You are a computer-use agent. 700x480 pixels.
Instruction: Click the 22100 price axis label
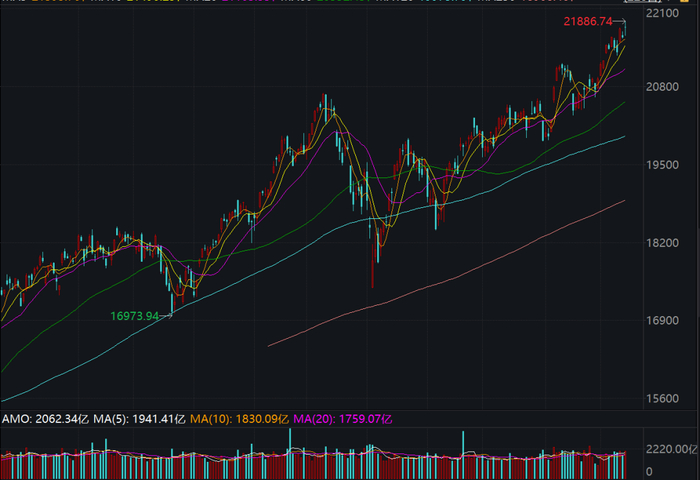point(662,13)
